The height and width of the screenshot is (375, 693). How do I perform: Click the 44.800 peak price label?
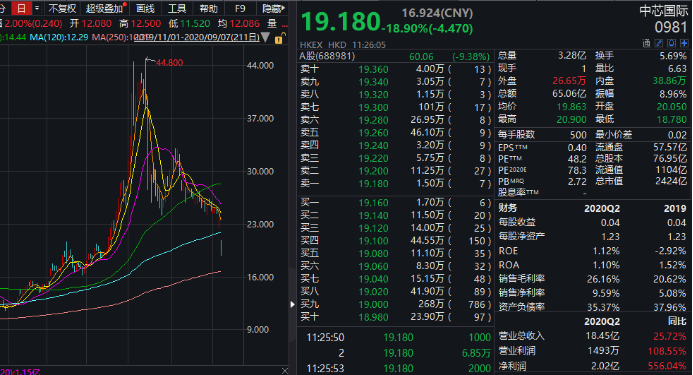(x=169, y=63)
